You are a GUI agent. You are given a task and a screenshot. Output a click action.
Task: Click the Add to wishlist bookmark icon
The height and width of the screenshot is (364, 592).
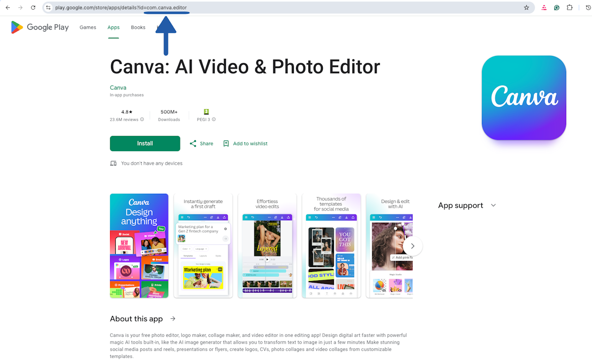coord(226,143)
